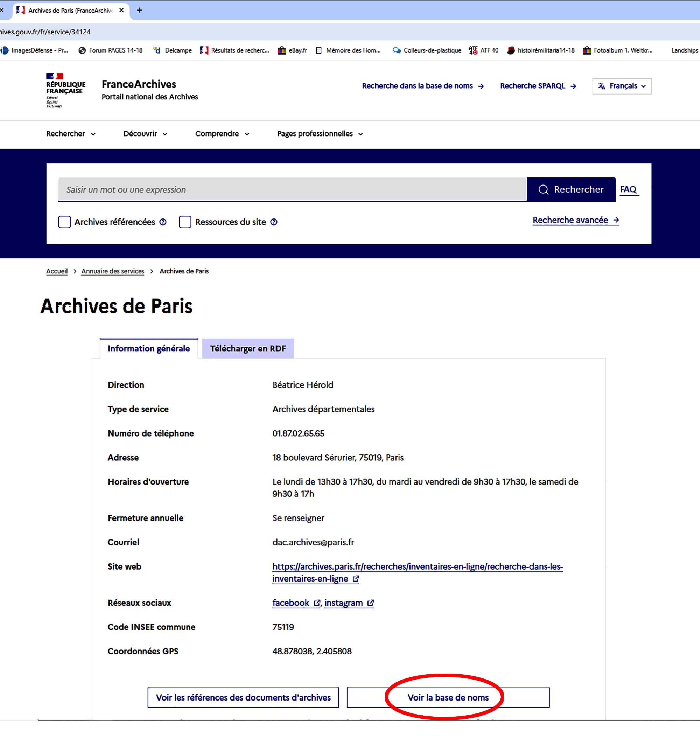
Task: Select the Information générale tab
Action: click(148, 348)
